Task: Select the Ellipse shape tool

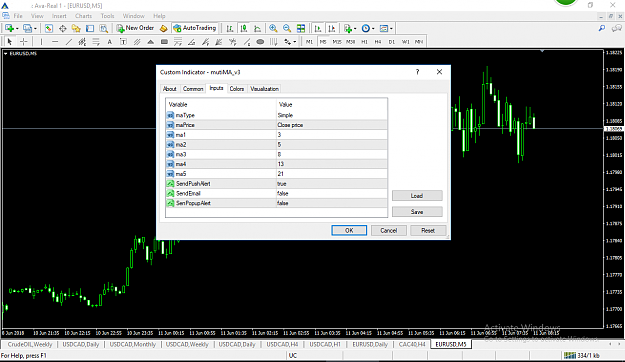Action: (260, 41)
